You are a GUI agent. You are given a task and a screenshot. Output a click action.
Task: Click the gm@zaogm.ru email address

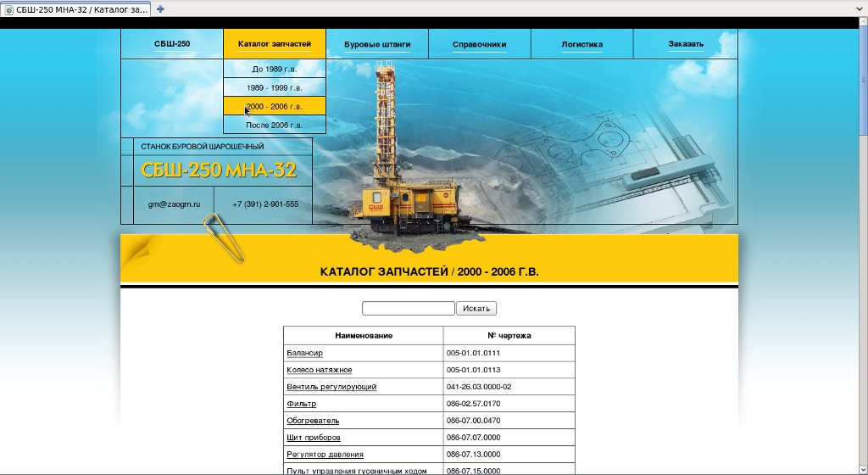(174, 204)
